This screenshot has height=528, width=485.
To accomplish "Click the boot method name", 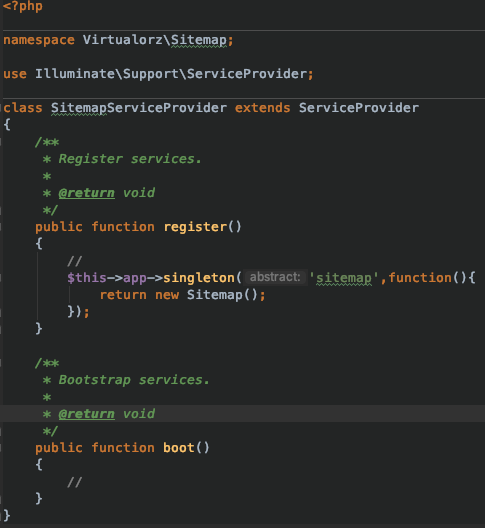I will pyautogui.click(x=179, y=448).
